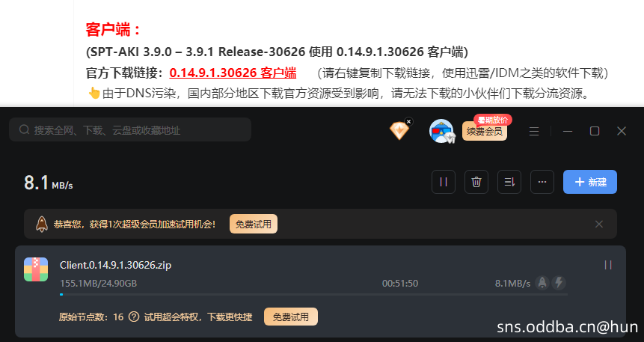
Task: Open the sort tasks list icon
Action: click(x=509, y=182)
